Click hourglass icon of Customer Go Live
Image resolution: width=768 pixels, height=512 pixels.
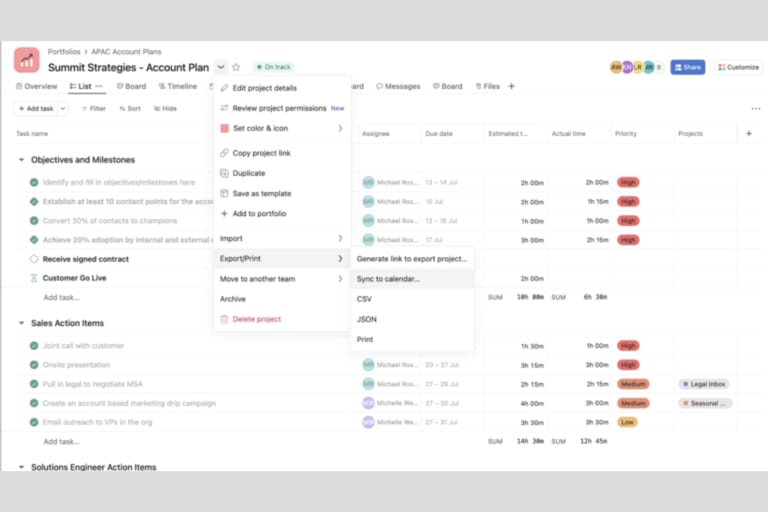(x=34, y=278)
